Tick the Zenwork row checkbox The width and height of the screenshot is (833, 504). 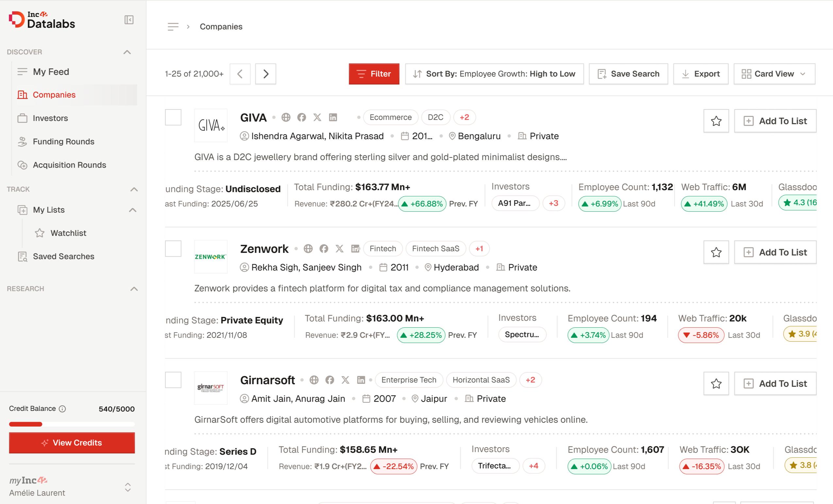(x=173, y=249)
